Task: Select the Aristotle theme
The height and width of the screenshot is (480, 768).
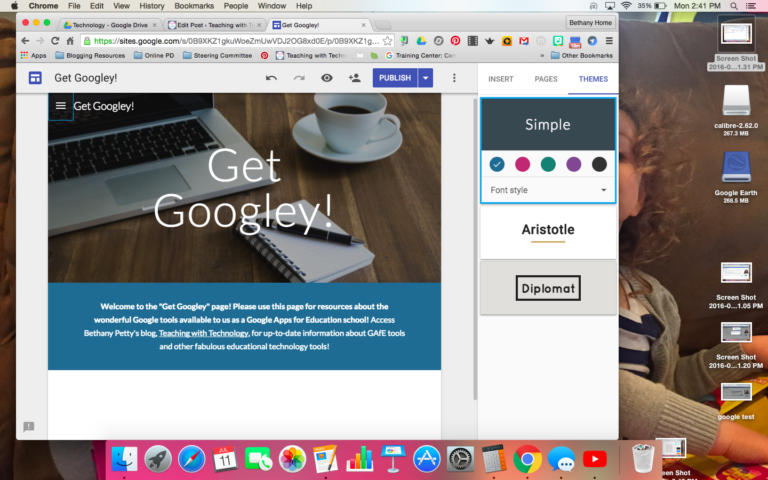Action: click(x=548, y=233)
